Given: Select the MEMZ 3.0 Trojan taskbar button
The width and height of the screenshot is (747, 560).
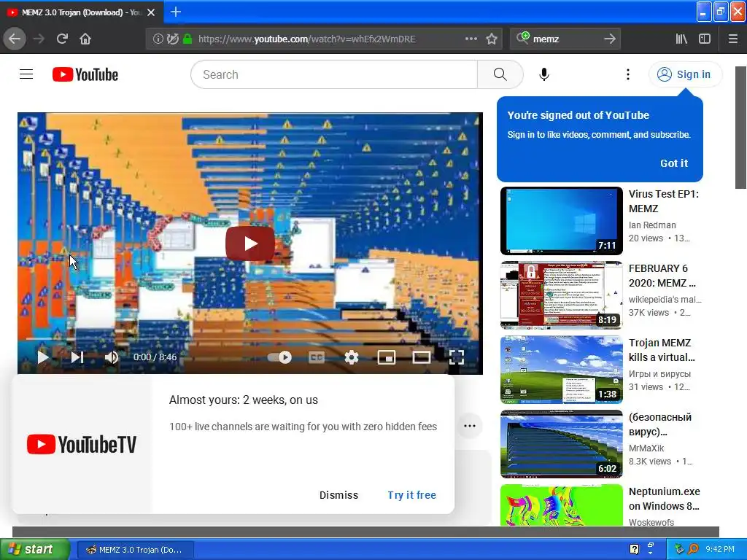Looking at the screenshot, I should pyautogui.click(x=135, y=550).
